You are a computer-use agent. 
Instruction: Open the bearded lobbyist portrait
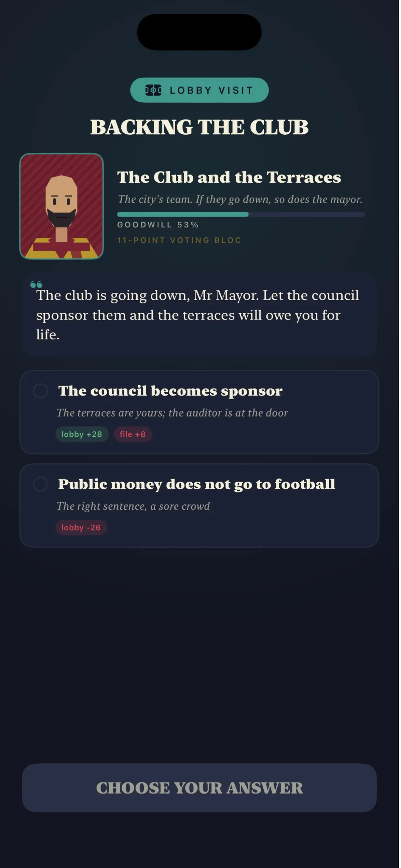[62, 207]
